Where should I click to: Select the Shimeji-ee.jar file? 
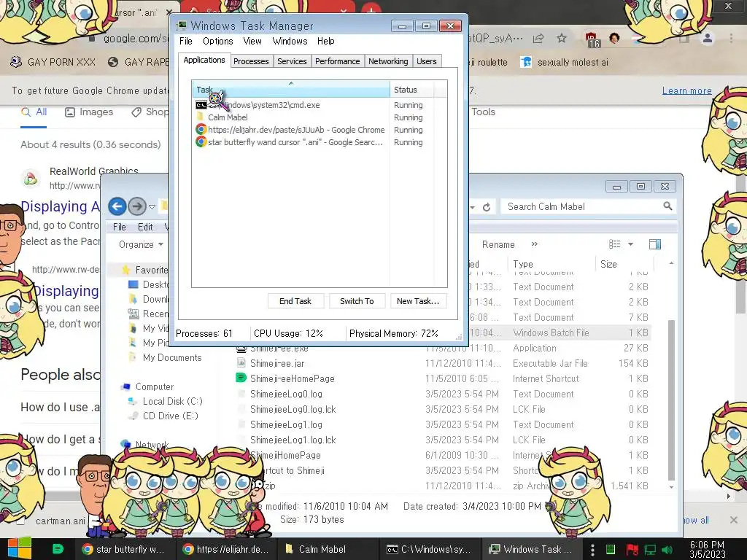[x=277, y=364]
